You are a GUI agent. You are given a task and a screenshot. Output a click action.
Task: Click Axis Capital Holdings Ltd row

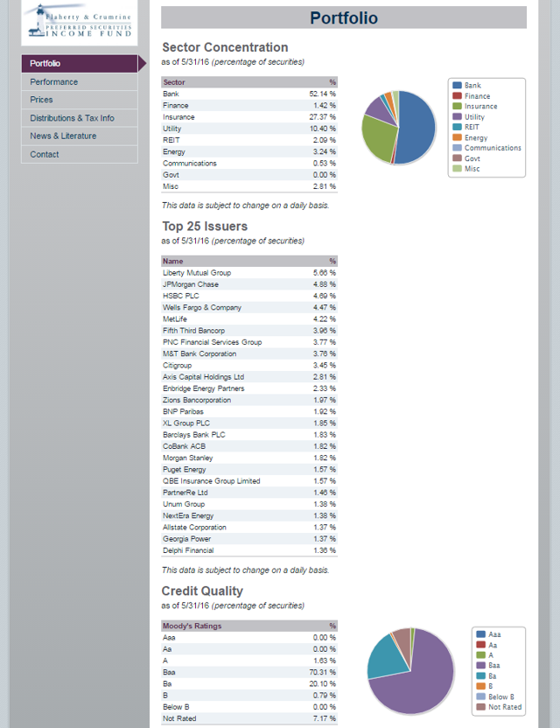click(x=249, y=377)
